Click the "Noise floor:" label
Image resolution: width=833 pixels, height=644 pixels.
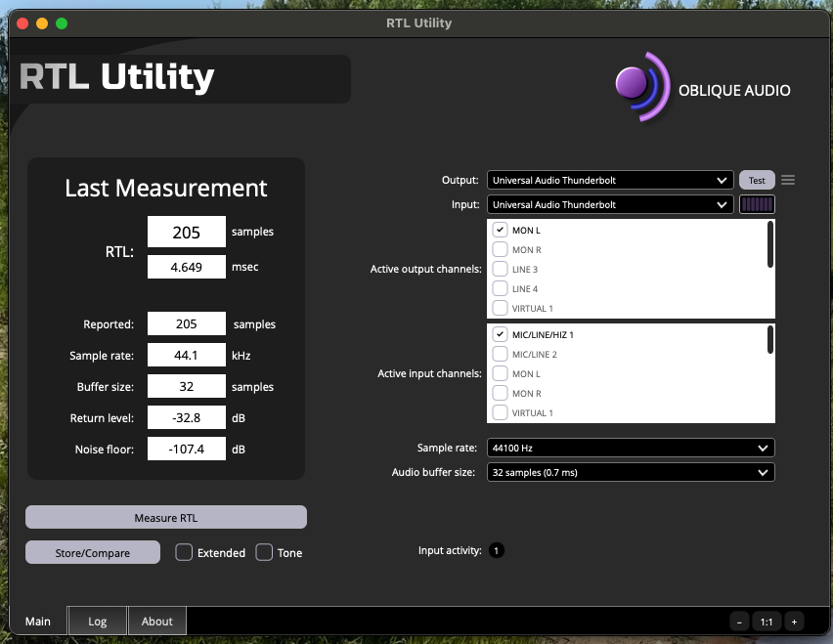(x=104, y=450)
